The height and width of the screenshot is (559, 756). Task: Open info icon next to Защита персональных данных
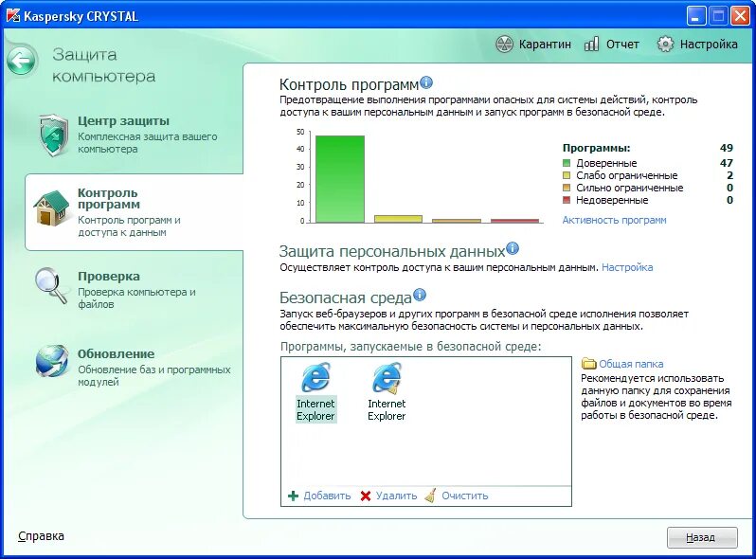[x=513, y=248]
